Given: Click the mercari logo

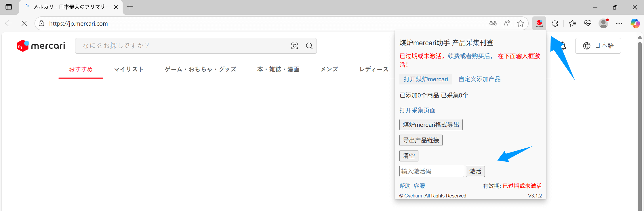Looking at the screenshot, I should [41, 46].
